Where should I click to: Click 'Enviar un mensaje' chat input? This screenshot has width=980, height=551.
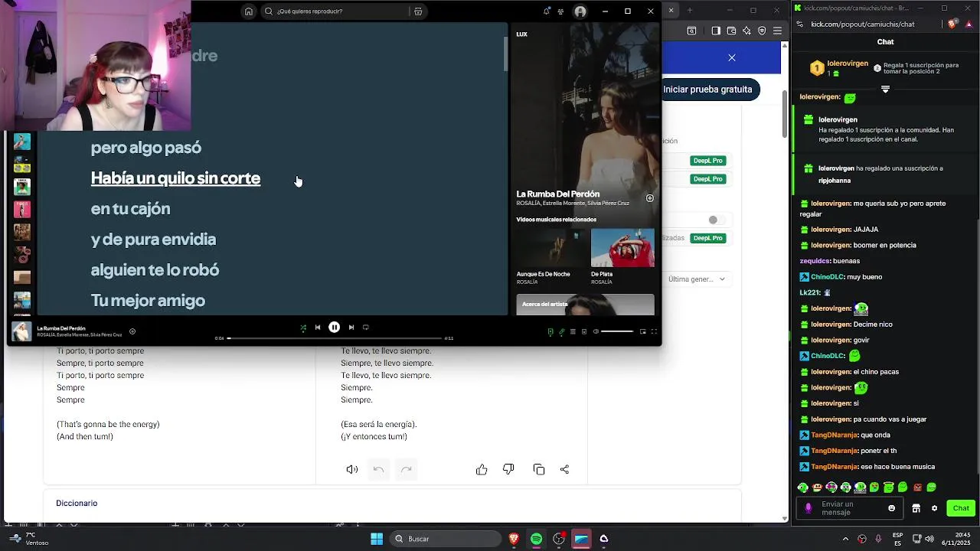(x=849, y=508)
